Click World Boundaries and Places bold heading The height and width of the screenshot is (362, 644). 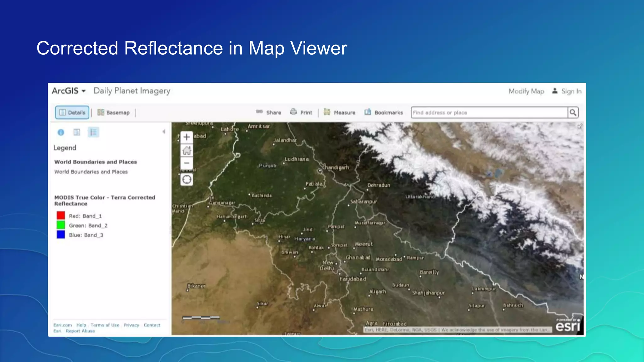(x=96, y=162)
